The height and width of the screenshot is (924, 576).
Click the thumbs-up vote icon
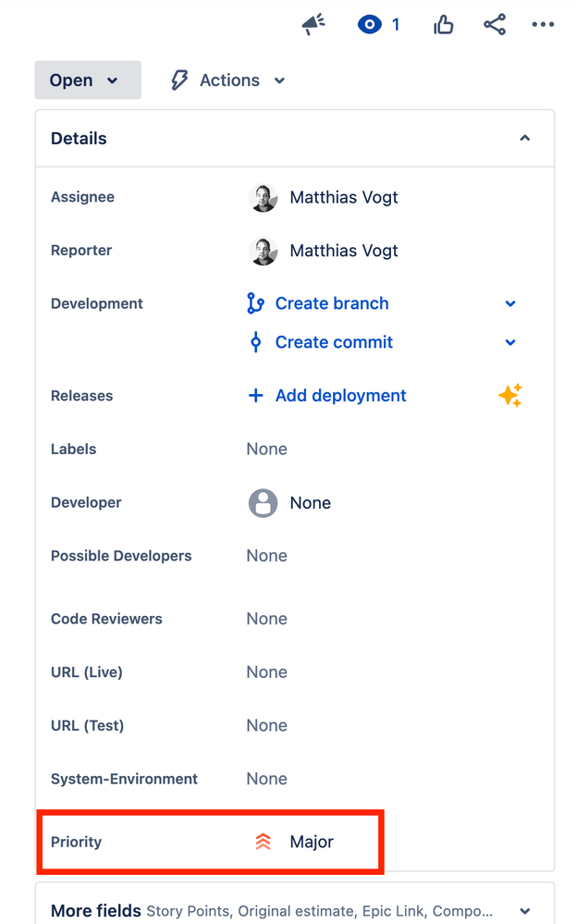pos(444,25)
